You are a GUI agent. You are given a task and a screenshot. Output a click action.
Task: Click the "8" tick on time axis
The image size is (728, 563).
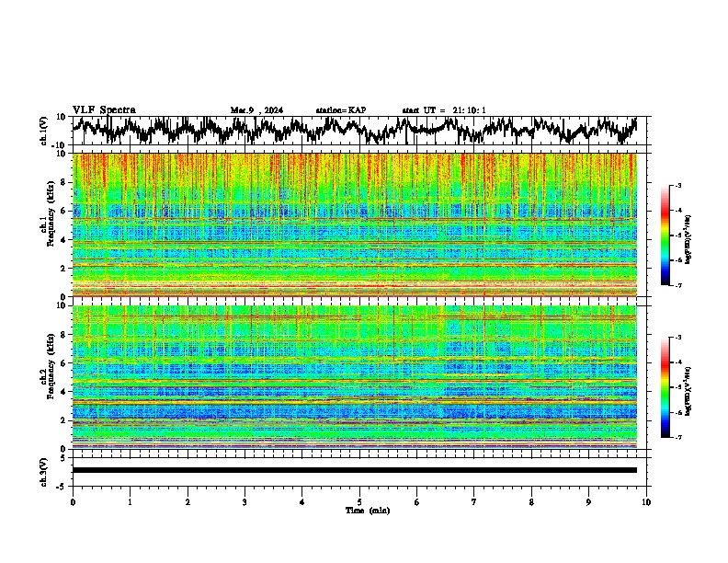click(x=531, y=502)
